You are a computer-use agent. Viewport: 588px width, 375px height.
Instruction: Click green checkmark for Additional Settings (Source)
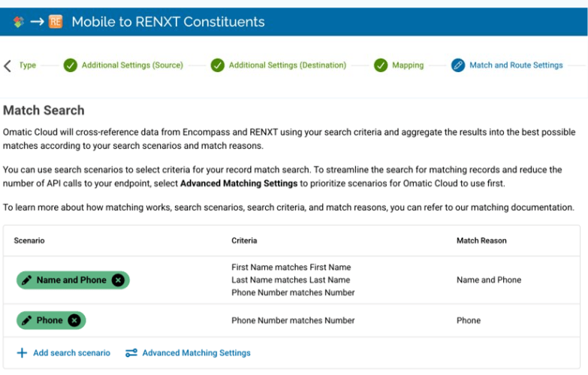click(x=70, y=65)
